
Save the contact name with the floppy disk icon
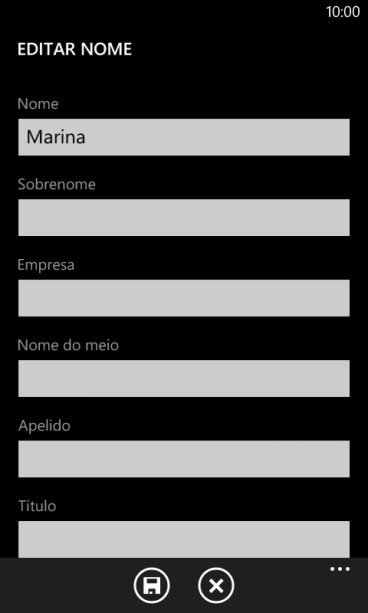152,586
